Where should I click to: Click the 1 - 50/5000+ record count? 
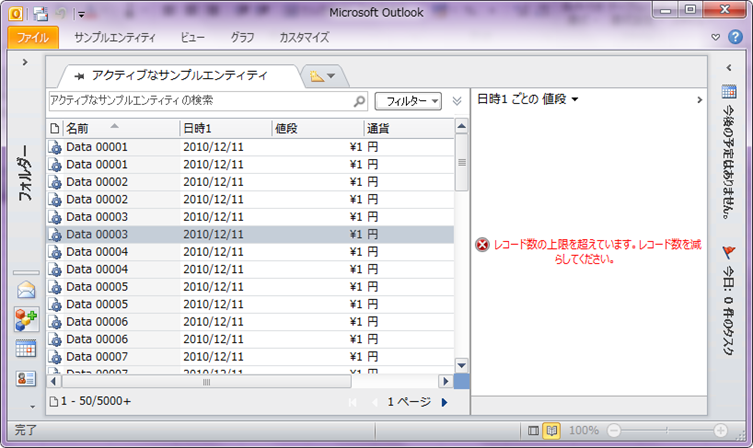96,401
